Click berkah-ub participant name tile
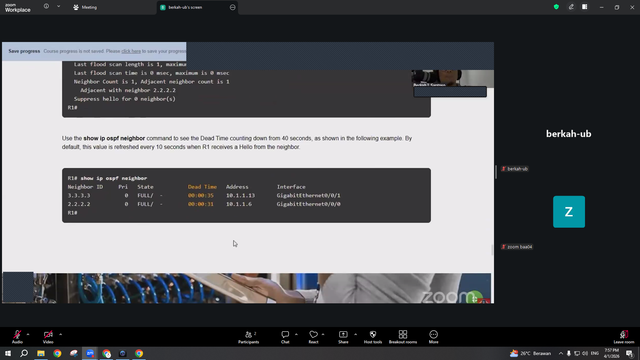 [569, 134]
